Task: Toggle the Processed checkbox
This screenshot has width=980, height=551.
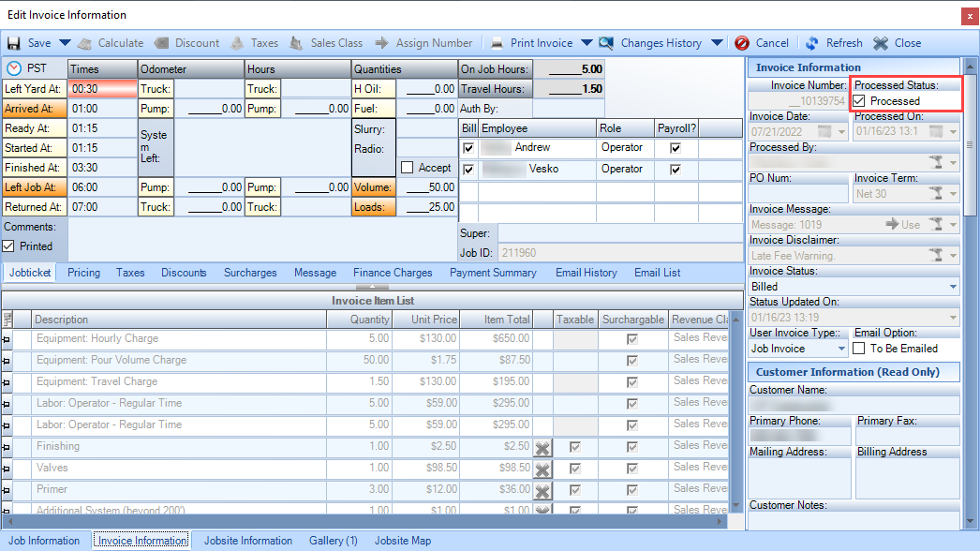Action: 859,100
